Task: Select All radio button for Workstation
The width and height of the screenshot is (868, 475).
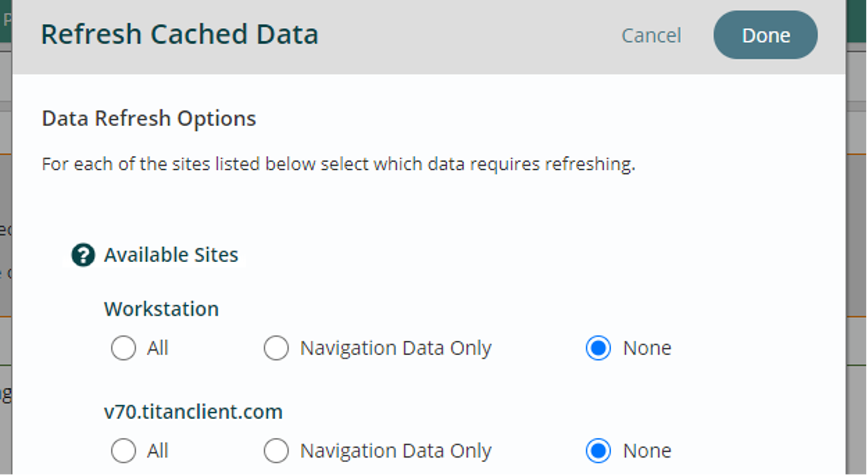Action: point(124,348)
